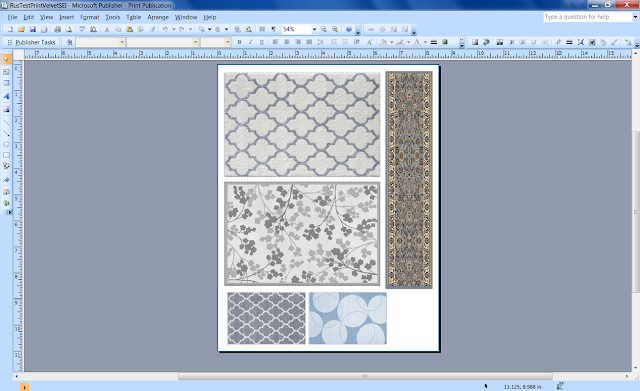Click page 1 navigation button

click(x=24, y=387)
